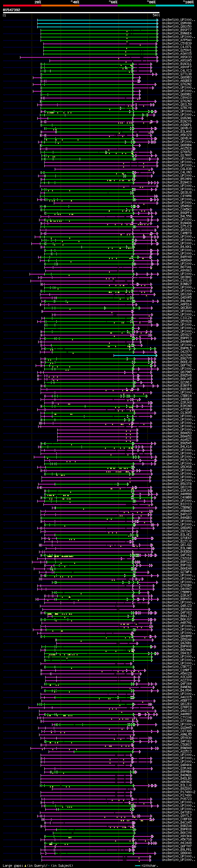This screenshot has height=868, width=197.
Task: Select hit label UniRef100_B3LA06
Action: coord(177,132)
